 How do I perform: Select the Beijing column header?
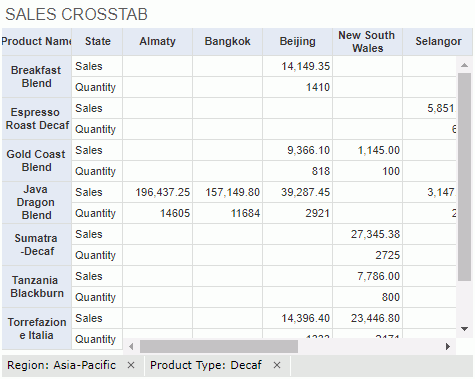pyautogui.click(x=297, y=41)
